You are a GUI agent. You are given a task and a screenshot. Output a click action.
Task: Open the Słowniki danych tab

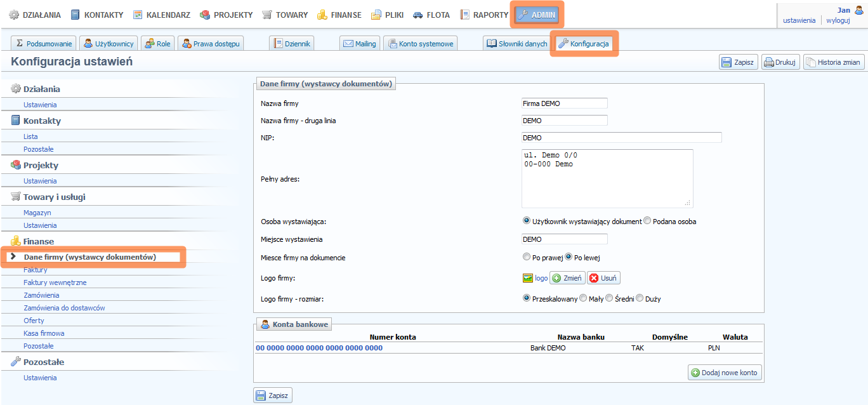click(516, 44)
